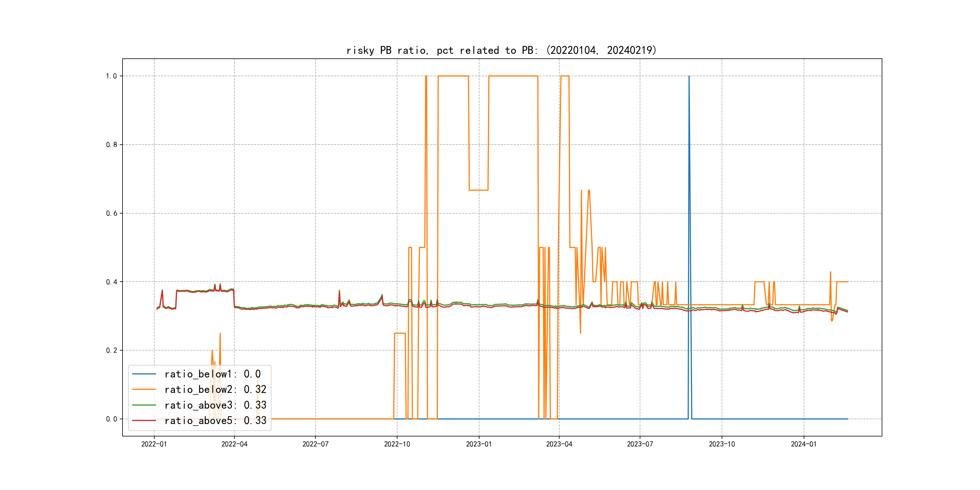Click the 1.0 y-axis tick label

pos(112,76)
